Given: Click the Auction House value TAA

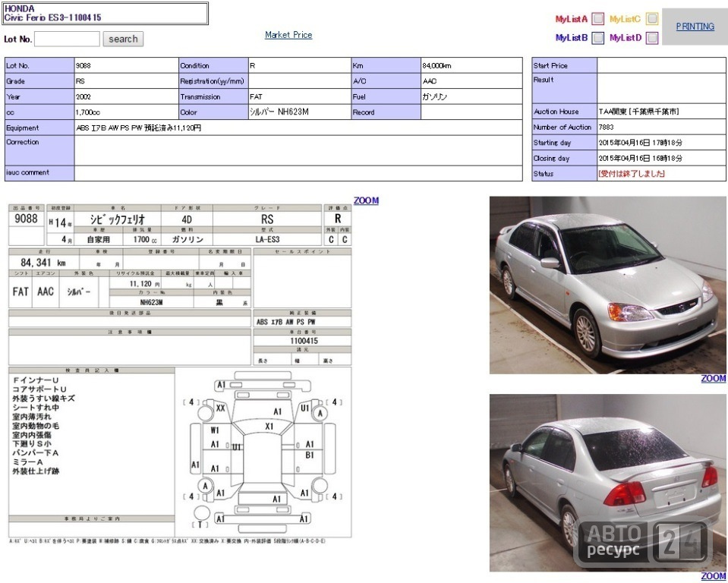Looking at the screenshot, I should point(639,112).
